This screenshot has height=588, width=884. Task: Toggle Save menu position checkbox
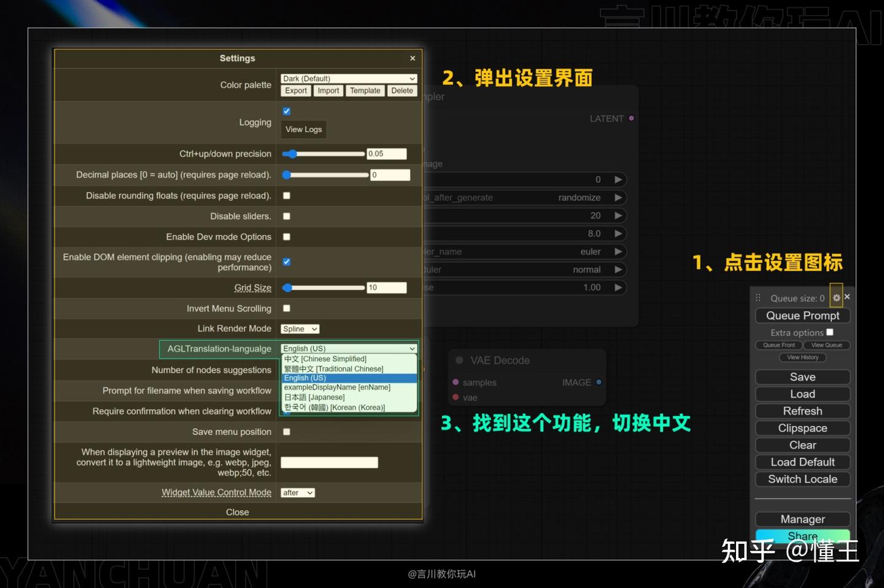coord(287,431)
